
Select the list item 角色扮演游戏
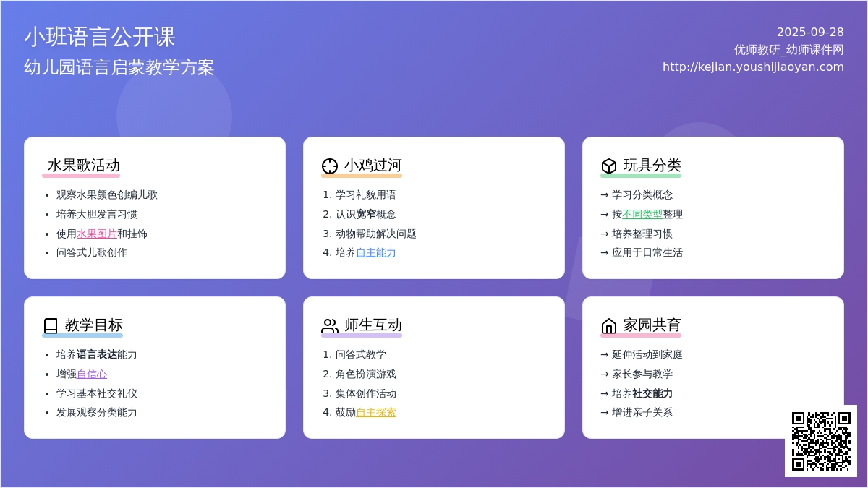[x=365, y=374]
